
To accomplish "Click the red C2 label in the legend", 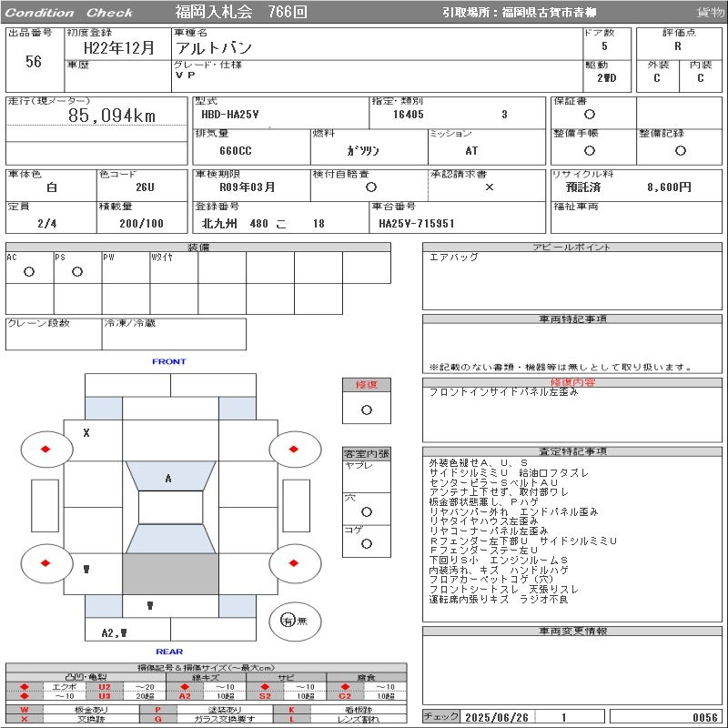I will click(x=345, y=696).
